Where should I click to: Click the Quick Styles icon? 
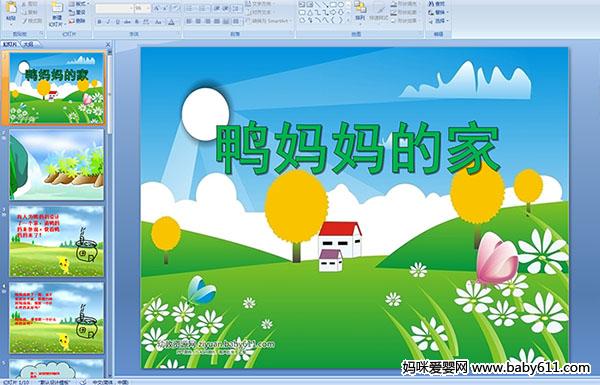pos(379,8)
